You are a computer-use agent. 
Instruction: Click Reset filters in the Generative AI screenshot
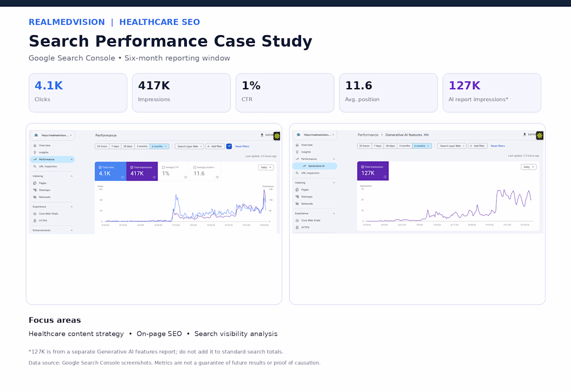(x=498, y=146)
